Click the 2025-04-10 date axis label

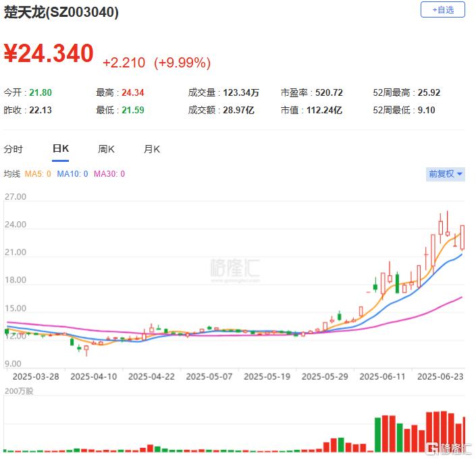(x=93, y=376)
